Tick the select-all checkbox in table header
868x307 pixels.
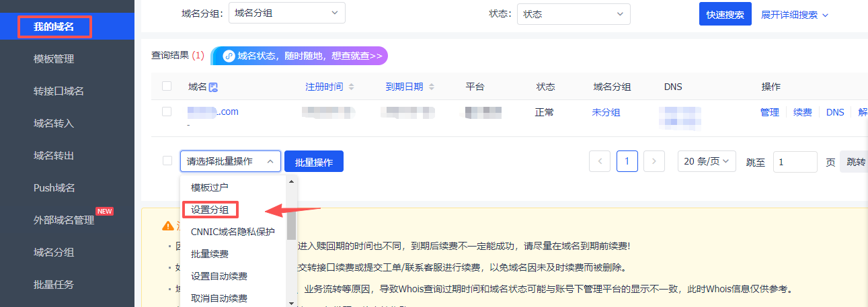click(x=167, y=86)
